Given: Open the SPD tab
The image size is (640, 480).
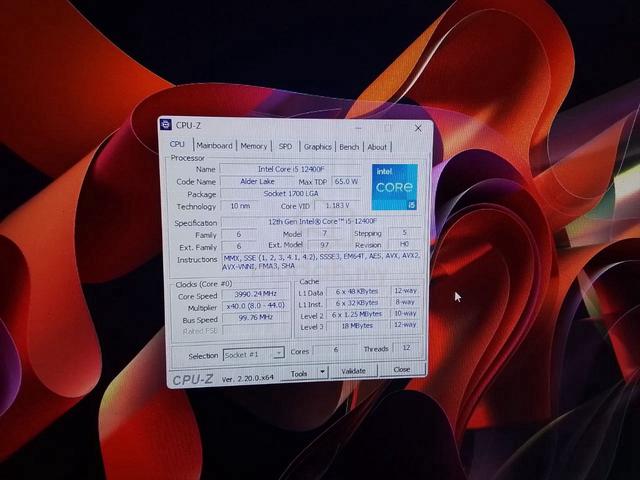Looking at the screenshot, I should point(285,146).
